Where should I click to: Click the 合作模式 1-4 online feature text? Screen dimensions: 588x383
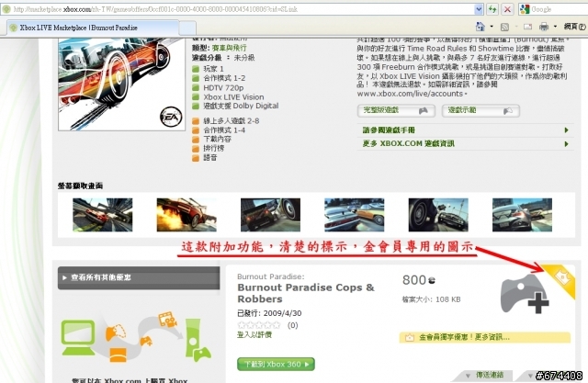pos(224,130)
